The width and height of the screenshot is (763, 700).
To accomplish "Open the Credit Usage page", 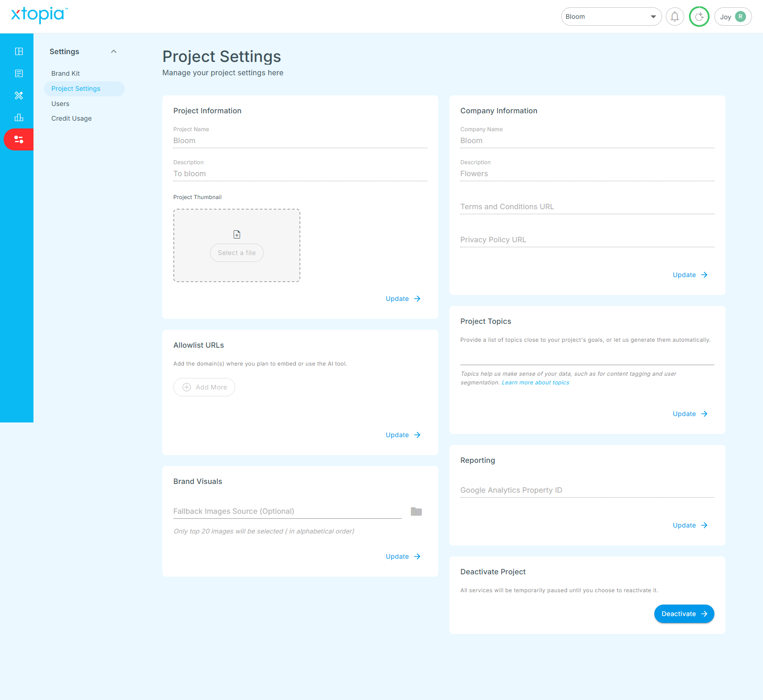I will click(72, 118).
